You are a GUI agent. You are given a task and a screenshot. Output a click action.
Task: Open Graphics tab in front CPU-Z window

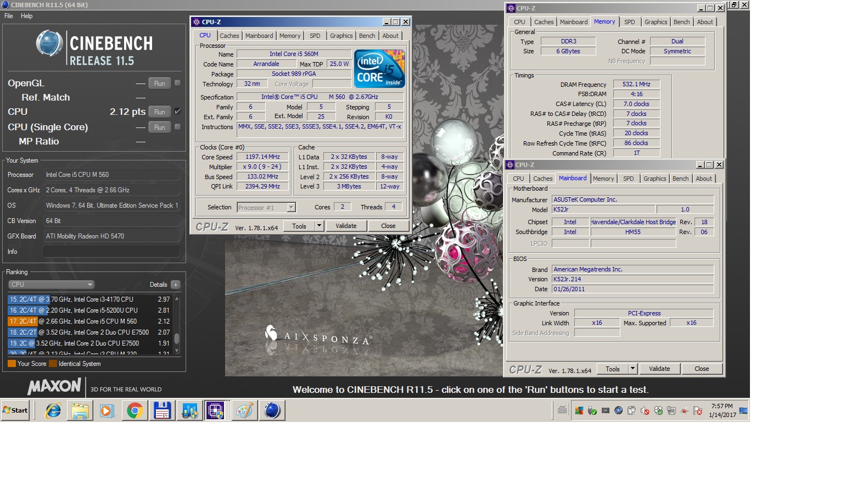point(341,36)
